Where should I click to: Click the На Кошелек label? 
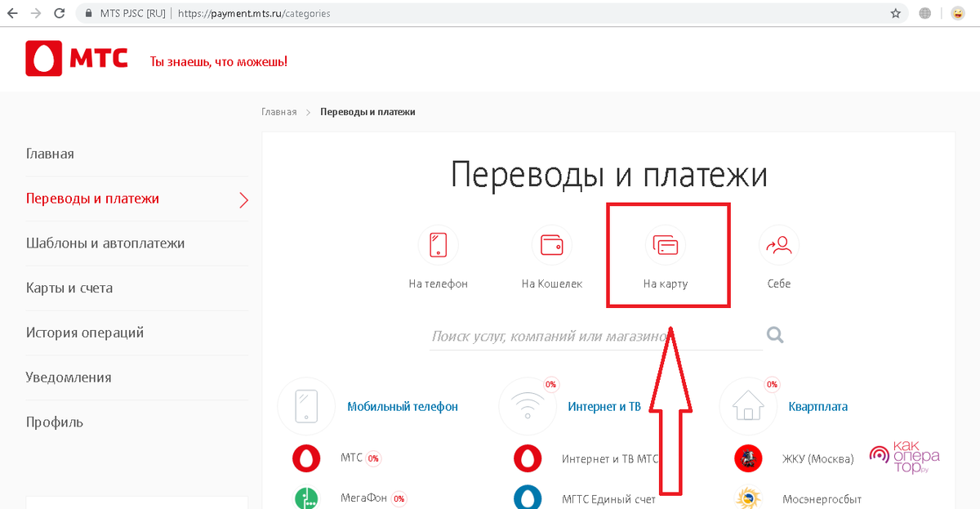tap(552, 284)
